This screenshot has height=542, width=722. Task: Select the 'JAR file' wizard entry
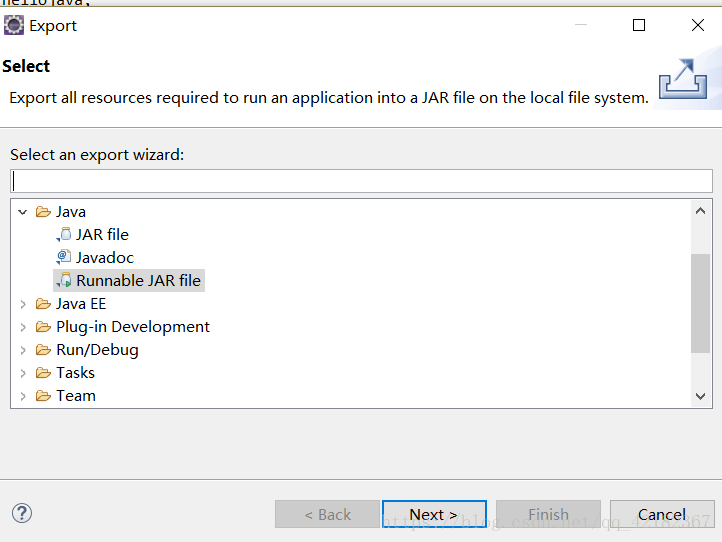click(102, 234)
